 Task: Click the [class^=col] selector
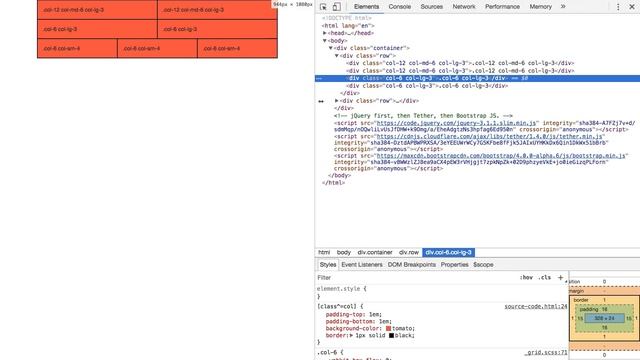pos(337,307)
